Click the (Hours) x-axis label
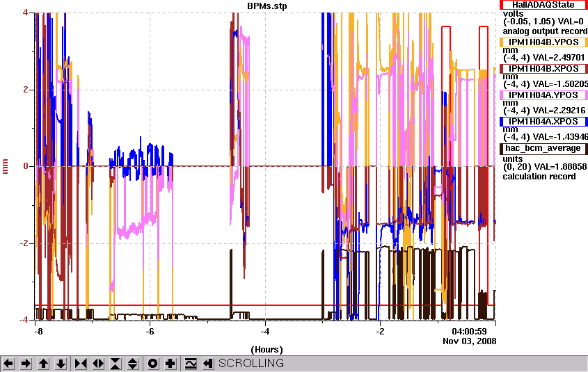This screenshot has height=372, width=588. click(267, 350)
